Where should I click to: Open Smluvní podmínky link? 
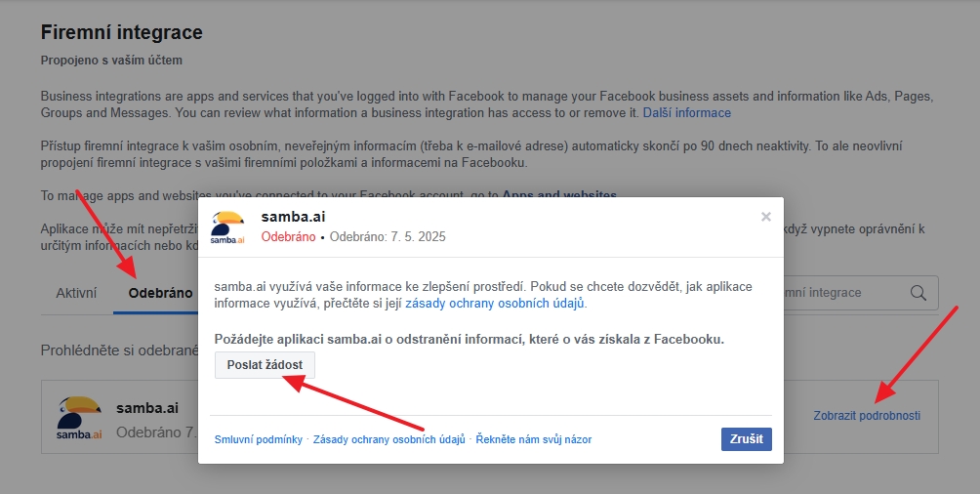259,439
